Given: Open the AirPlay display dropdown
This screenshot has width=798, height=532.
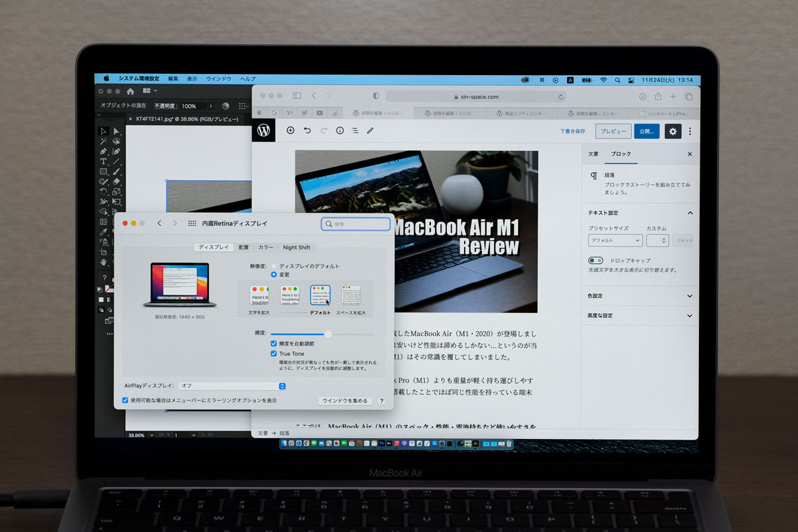Looking at the screenshot, I should 231,386.
